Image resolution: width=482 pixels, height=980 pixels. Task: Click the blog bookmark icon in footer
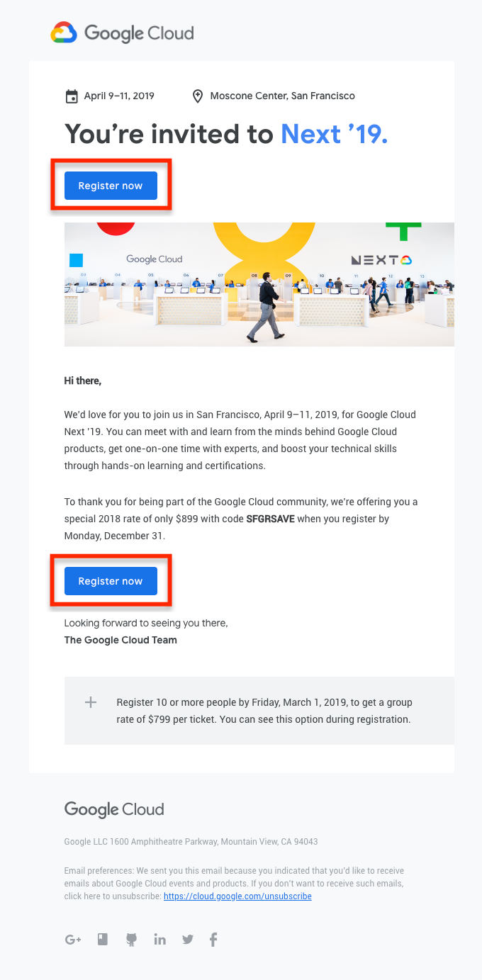(x=103, y=940)
